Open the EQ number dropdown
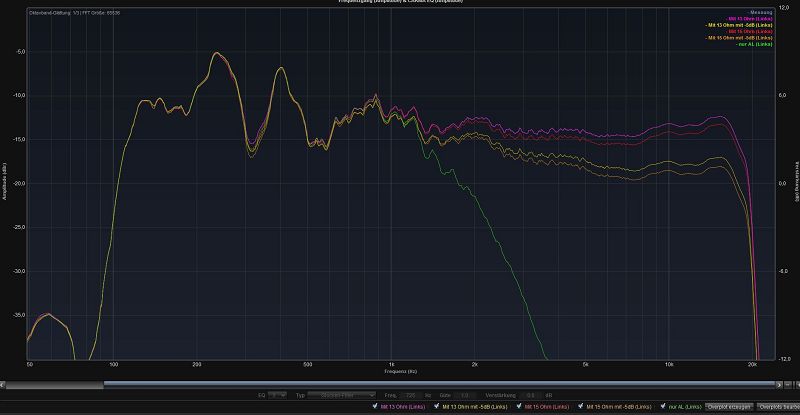 point(278,395)
